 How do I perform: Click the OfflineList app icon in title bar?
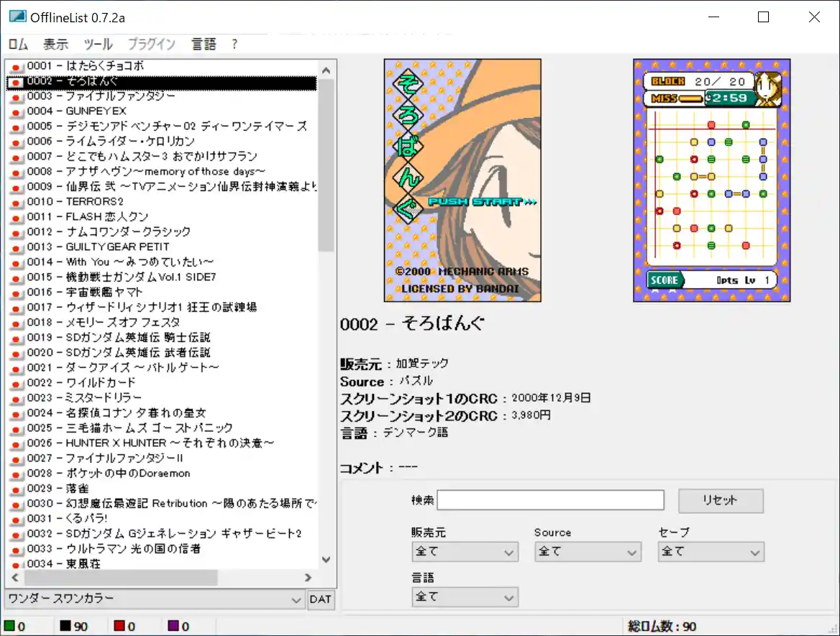pyautogui.click(x=17, y=17)
